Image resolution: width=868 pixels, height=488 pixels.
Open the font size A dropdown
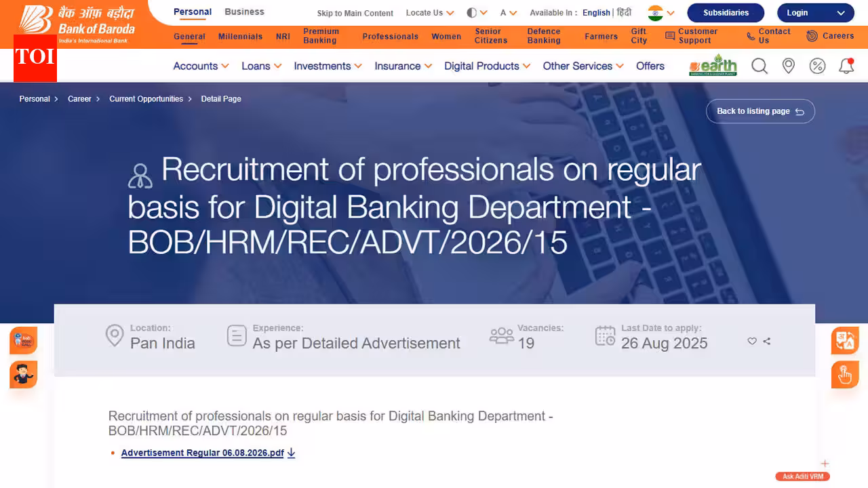point(509,13)
